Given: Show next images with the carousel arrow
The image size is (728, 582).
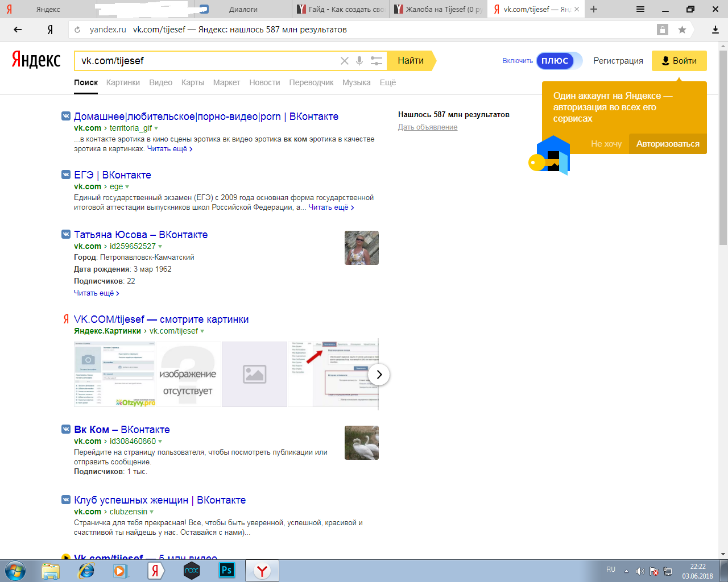Looking at the screenshot, I should 379,375.
